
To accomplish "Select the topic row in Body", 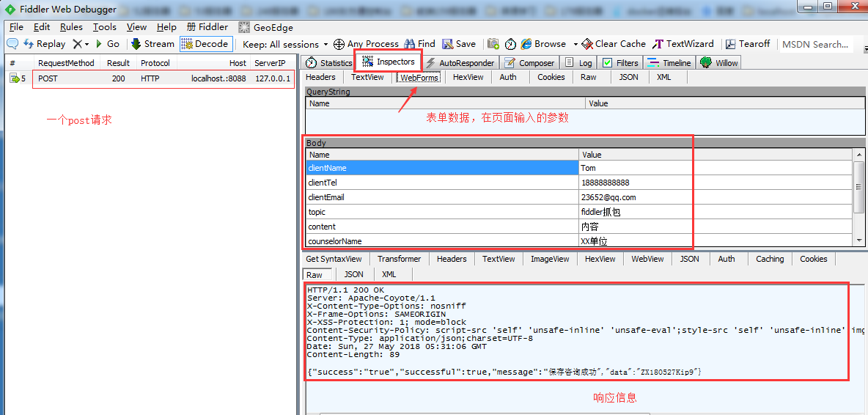I will [580, 211].
